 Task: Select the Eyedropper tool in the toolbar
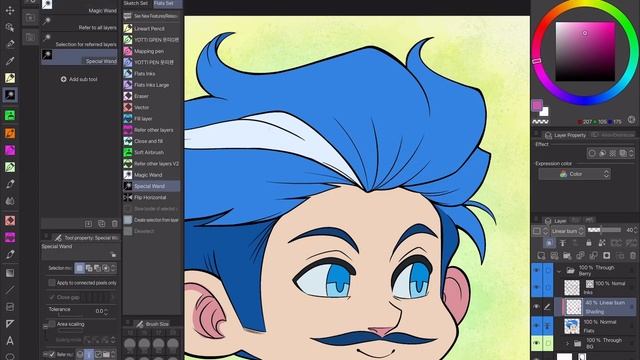coord(10,61)
